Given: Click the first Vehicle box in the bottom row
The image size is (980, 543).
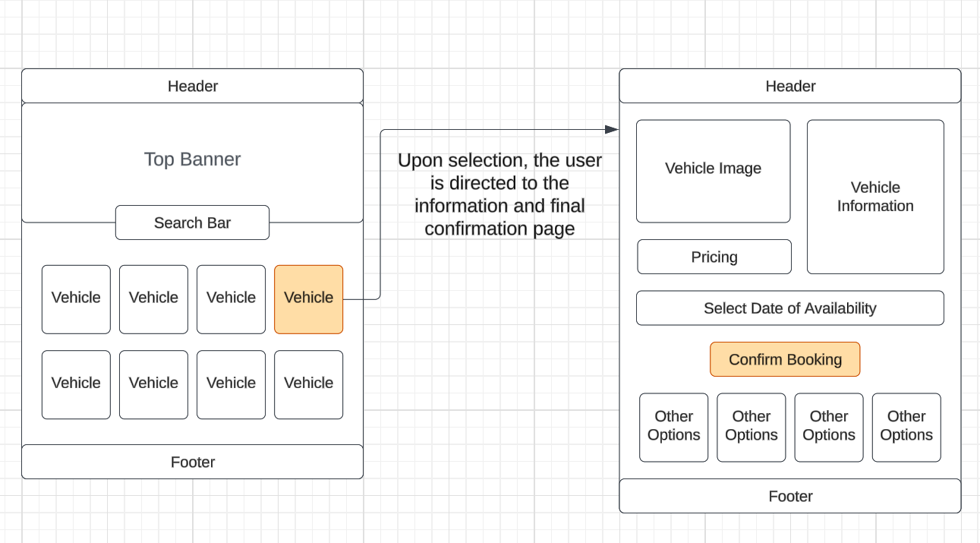Looking at the screenshot, I should click(76, 384).
